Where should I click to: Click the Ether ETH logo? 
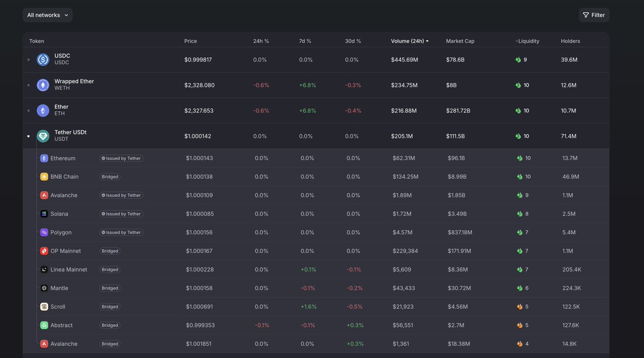43,111
